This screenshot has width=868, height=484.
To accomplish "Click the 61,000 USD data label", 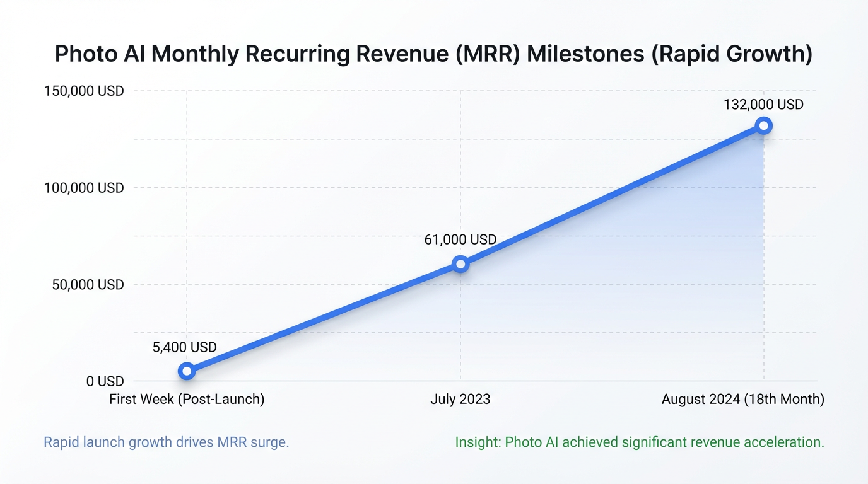I will coord(460,239).
